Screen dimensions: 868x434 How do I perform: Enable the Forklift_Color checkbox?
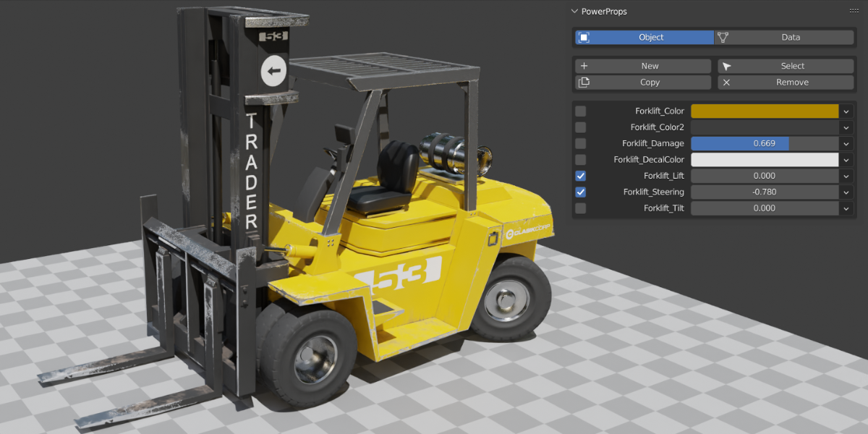tap(581, 111)
